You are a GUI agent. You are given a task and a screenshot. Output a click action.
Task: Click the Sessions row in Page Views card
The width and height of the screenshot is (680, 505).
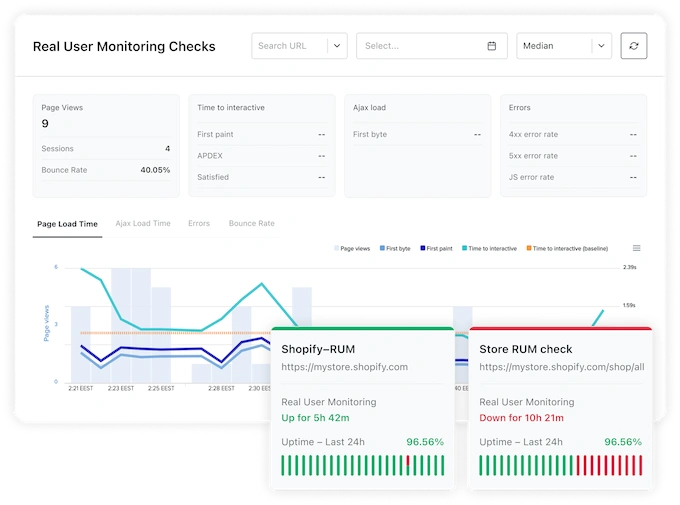click(x=105, y=148)
